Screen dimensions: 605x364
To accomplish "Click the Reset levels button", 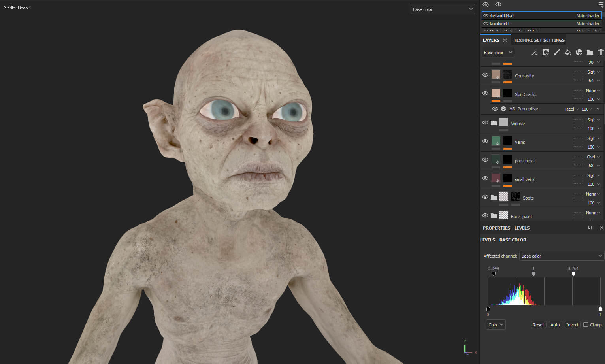I will tap(538, 325).
